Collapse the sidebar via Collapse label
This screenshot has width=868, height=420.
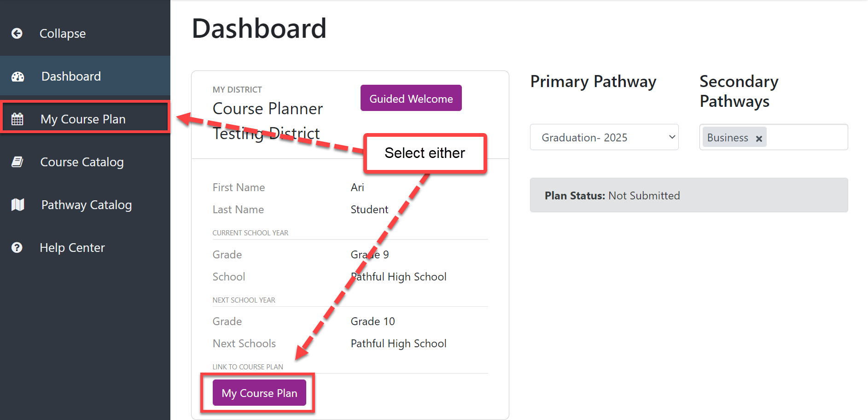click(63, 34)
